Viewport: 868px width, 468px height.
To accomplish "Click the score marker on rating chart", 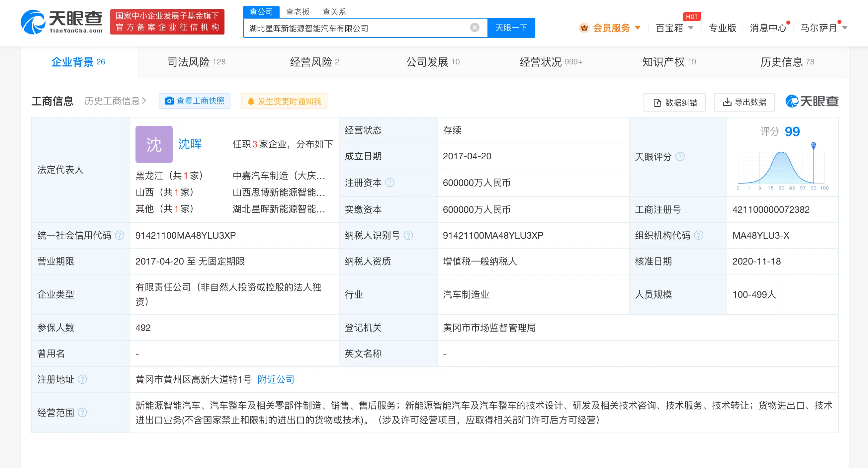I will coord(813,145).
